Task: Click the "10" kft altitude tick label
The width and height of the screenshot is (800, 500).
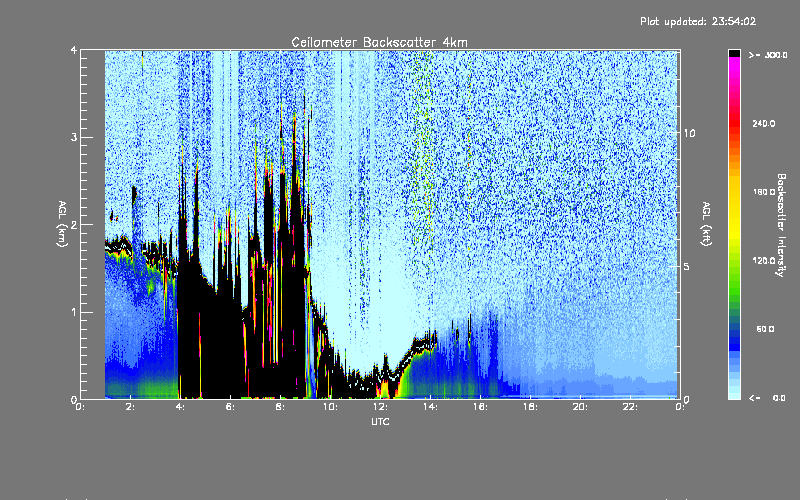Action: click(689, 134)
